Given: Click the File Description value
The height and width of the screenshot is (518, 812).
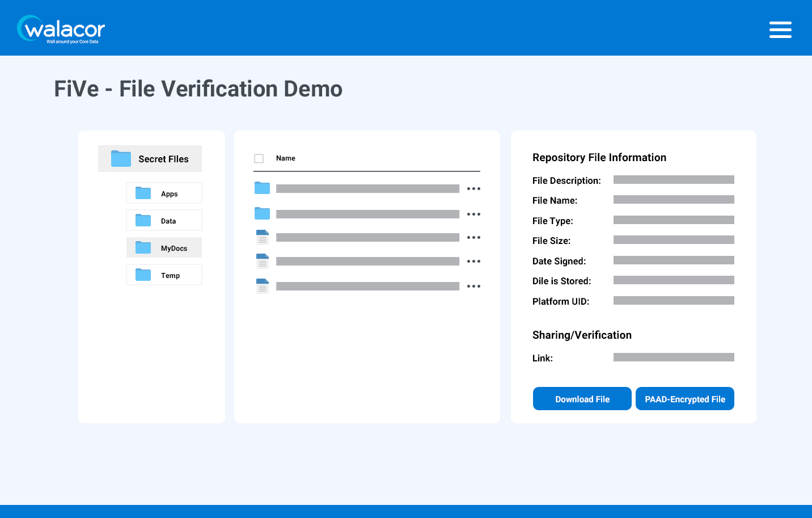Looking at the screenshot, I should click(674, 180).
